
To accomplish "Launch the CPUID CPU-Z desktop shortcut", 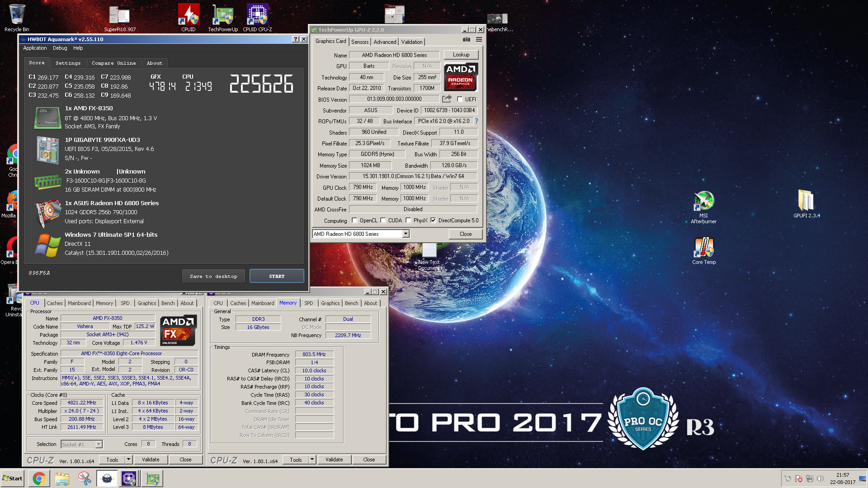I will (x=257, y=18).
